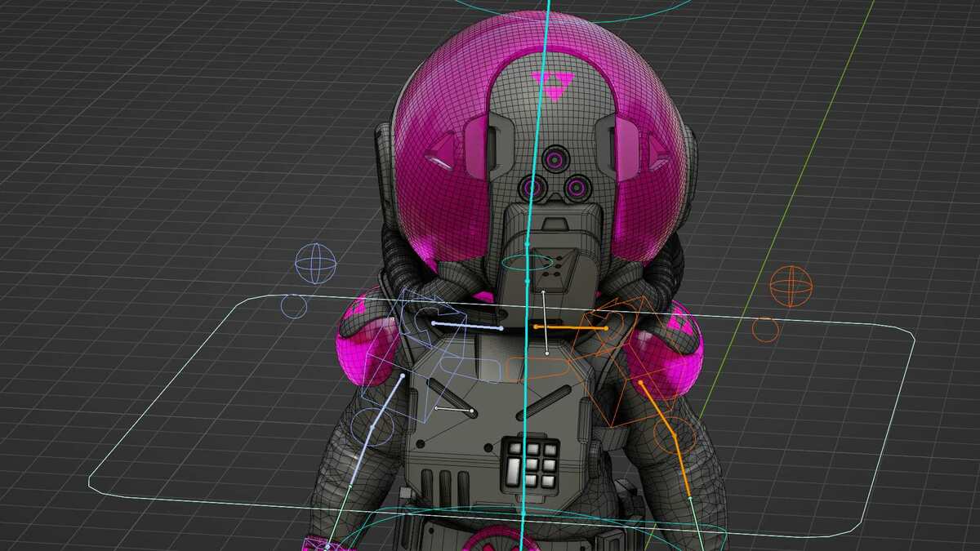980x551 pixels.
Task: Click the pink triangle emblem on helmet top
Action: [x=554, y=85]
